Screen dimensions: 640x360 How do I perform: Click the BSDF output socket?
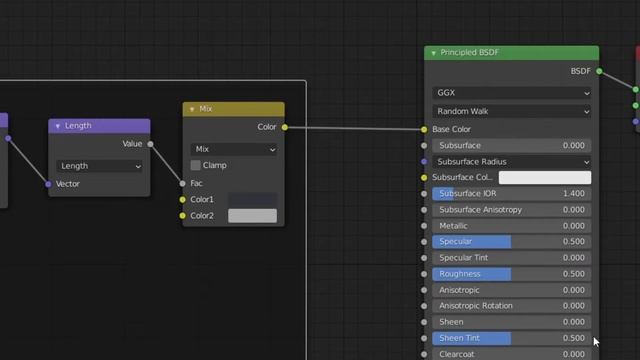599,71
